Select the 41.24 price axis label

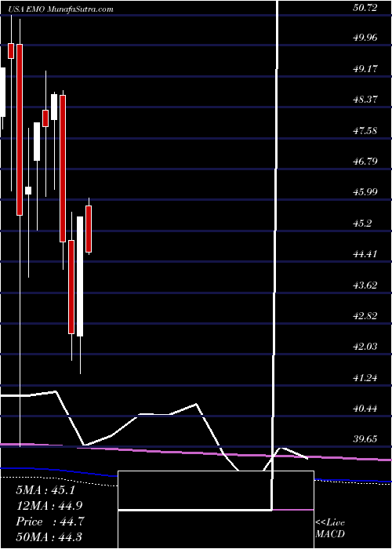coord(365,378)
